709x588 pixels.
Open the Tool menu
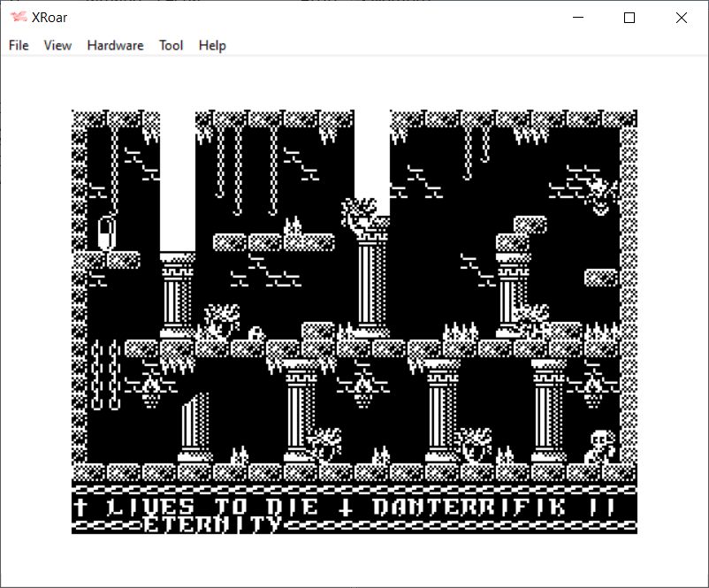(x=171, y=45)
